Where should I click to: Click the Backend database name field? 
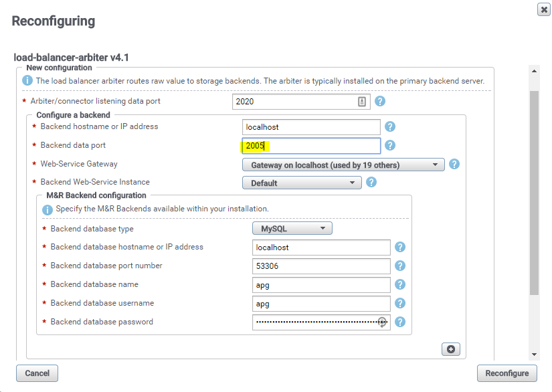coord(321,285)
